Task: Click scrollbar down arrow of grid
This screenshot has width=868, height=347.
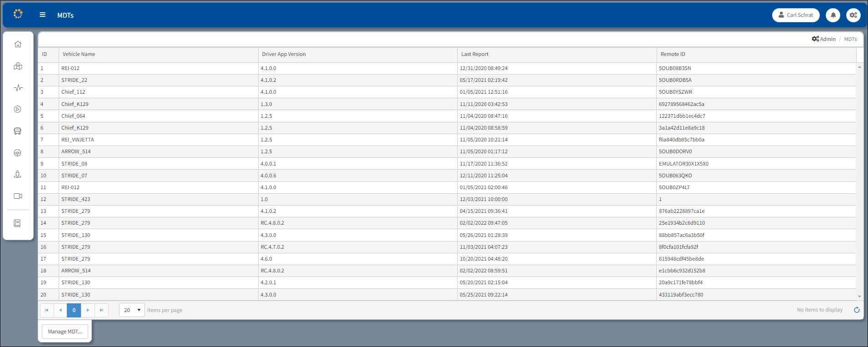Action: (x=859, y=296)
